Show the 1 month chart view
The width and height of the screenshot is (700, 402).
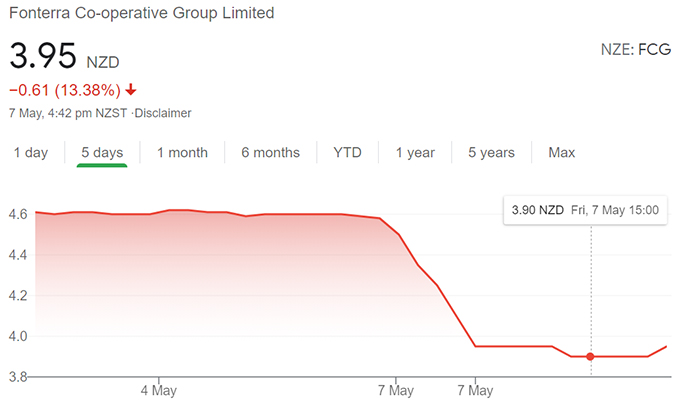point(182,153)
